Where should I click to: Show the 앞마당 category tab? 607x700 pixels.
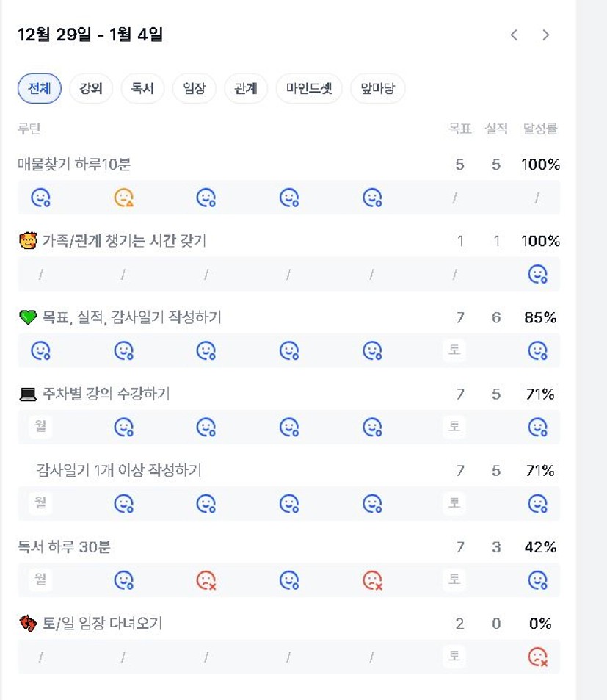point(377,89)
